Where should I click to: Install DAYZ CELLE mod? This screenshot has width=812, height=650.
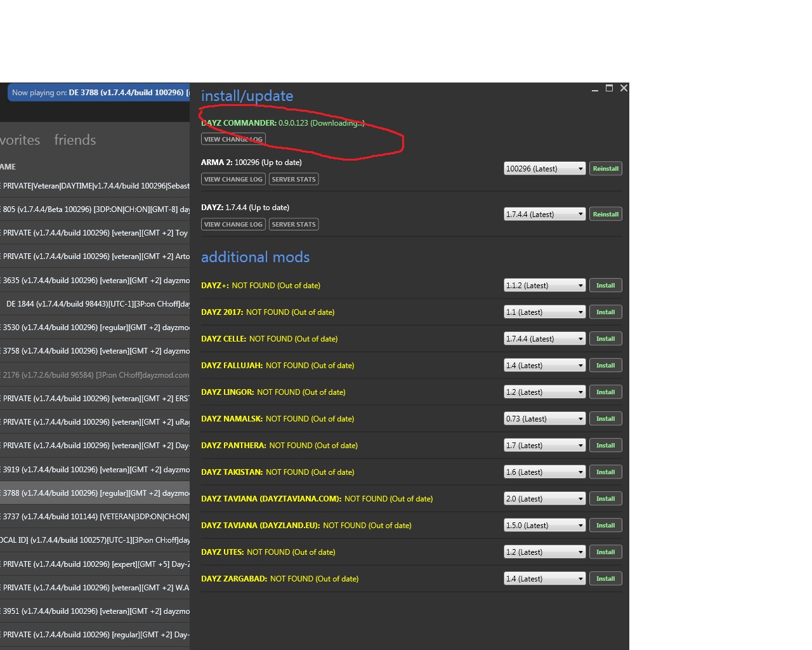click(606, 338)
